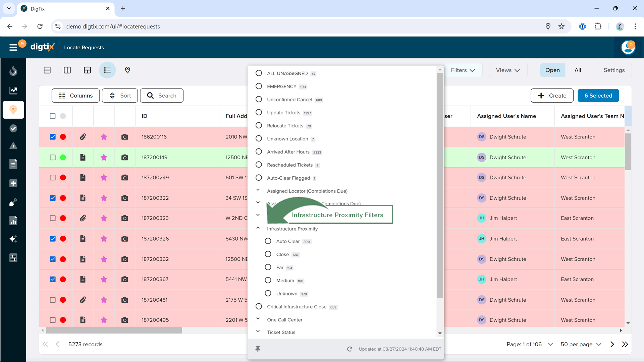The image size is (644, 362).
Task: Open analytics chart icon in sidebar
Action: coord(13,90)
